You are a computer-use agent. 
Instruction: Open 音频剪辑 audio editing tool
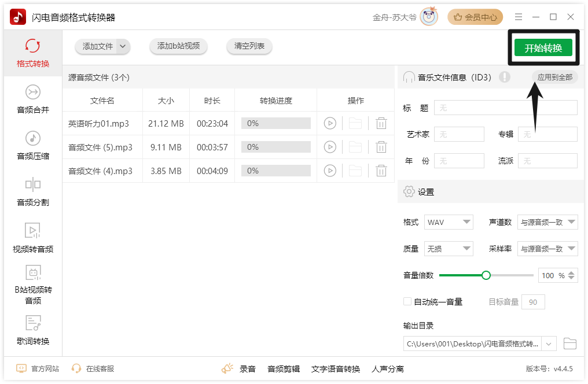tap(284, 369)
